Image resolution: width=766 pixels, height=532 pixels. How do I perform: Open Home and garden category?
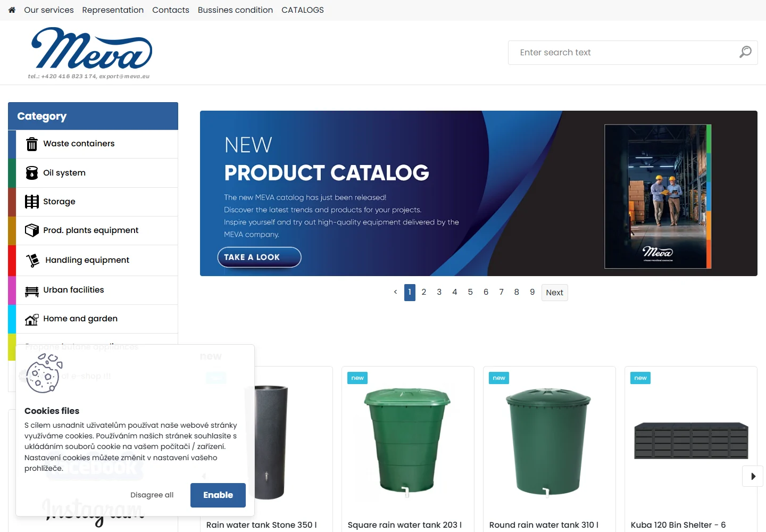tap(93, 319)
